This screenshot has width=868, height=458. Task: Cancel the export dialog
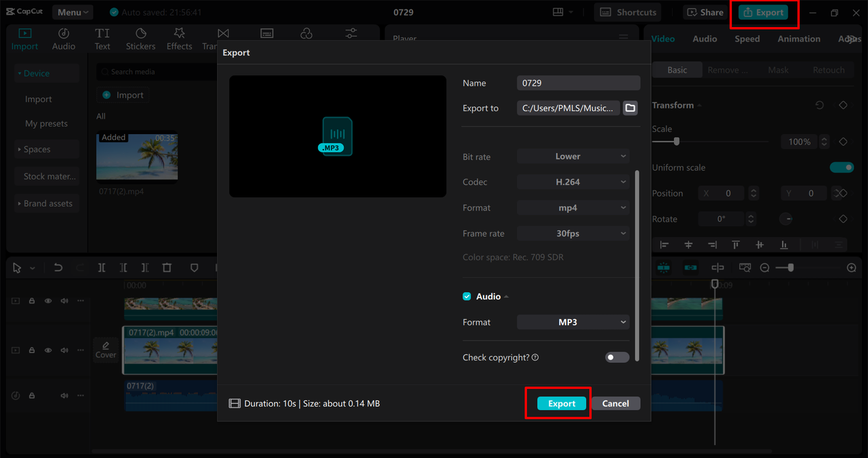(x=615, y=403)
